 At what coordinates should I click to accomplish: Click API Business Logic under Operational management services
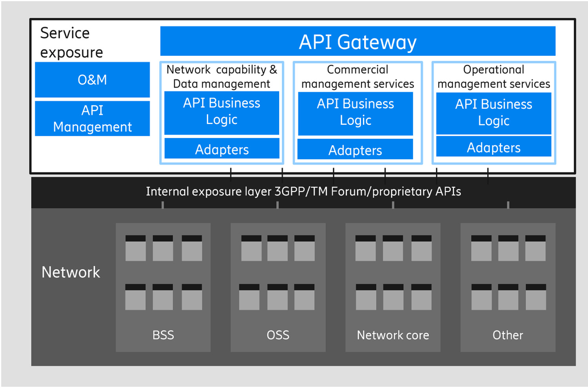pyautogui.click(x=493, y=113)
